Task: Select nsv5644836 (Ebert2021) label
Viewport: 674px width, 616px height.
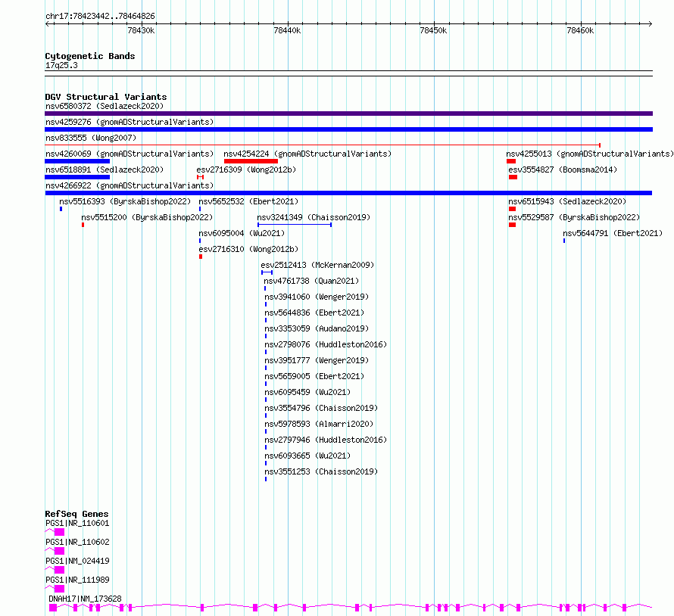Action: tap(314, 313)
